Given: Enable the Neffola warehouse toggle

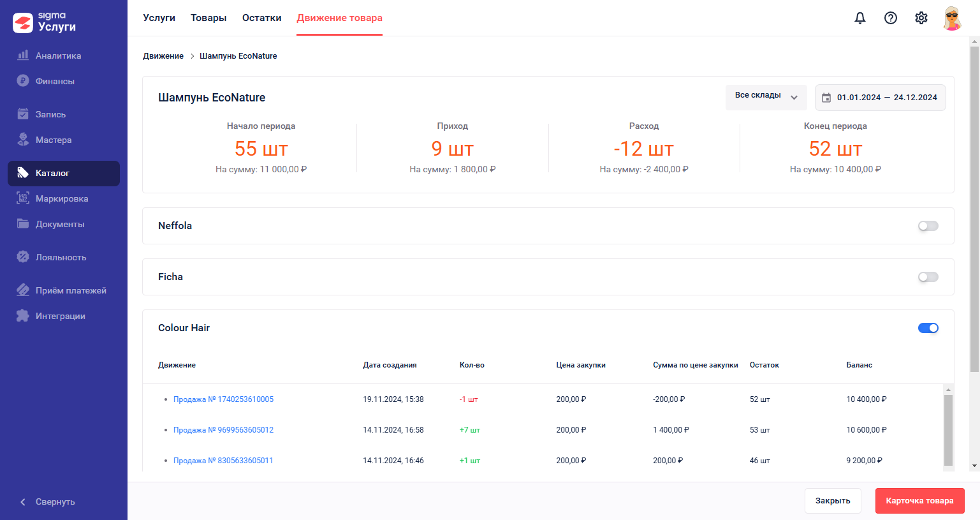Looking at the screenshot, I should tap(928, 226).
